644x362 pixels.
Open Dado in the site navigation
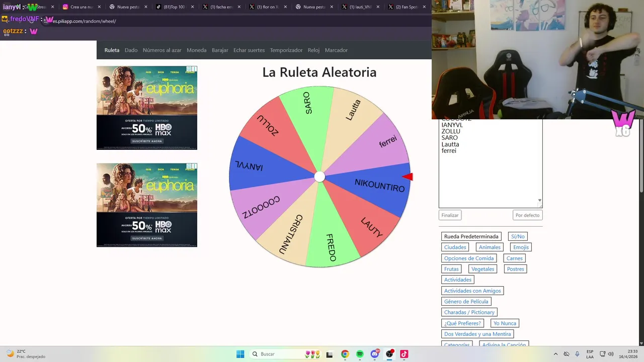(131, 50)
